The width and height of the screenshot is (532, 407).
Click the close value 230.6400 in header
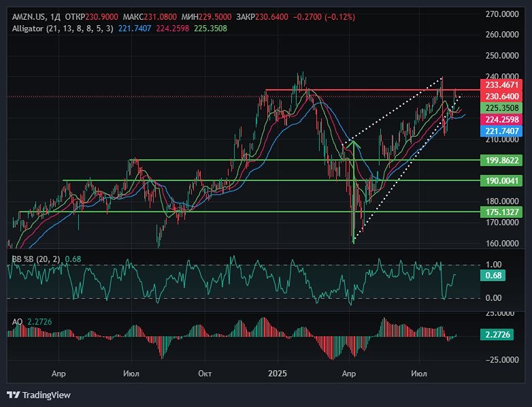point(271,16)
